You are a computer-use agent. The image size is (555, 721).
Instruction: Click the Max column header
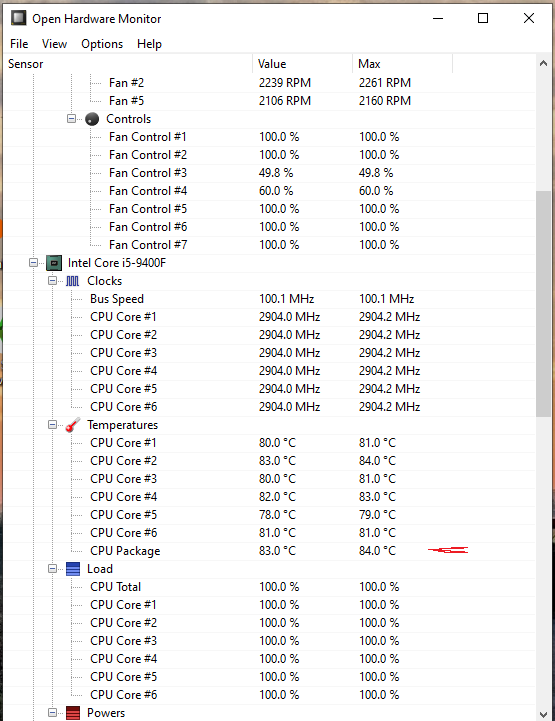click(402, 64)
